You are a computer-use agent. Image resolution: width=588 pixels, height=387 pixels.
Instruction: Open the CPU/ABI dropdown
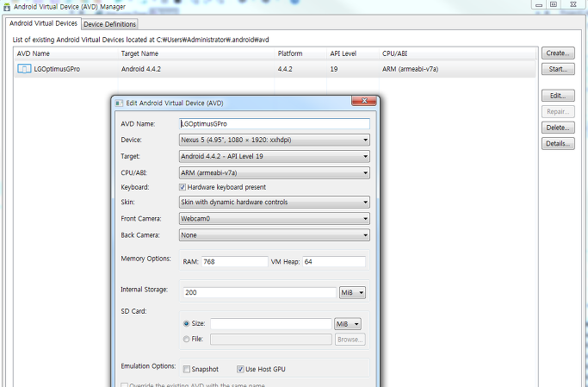tap(274, 173)
